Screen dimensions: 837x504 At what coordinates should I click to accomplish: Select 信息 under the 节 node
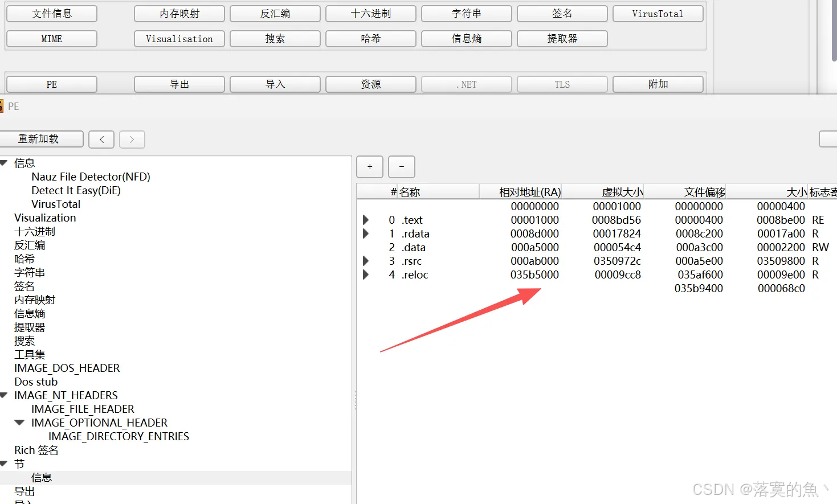tap(42, 477)
